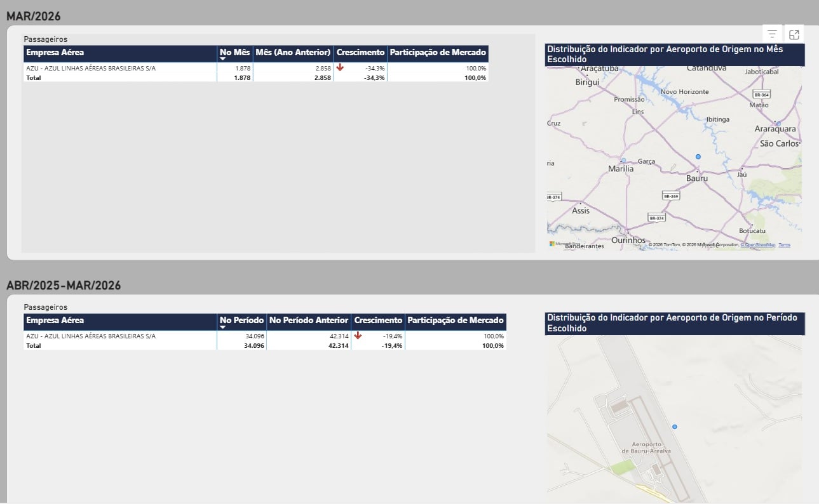819x504 pixels.
Task: Sort by Mês (Ano Anterior) column
Action: tap(293, 53)
